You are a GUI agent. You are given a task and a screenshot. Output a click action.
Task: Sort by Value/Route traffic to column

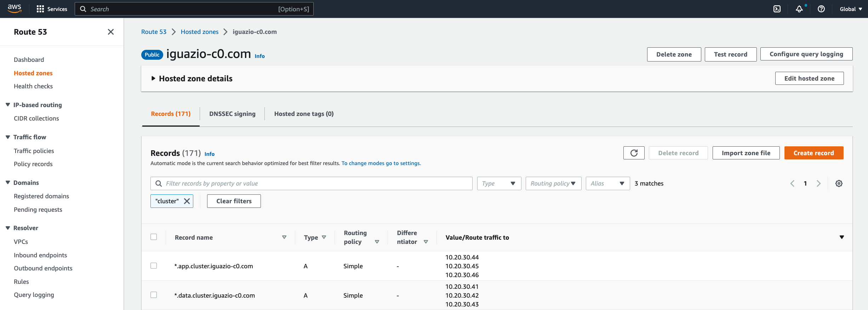click(x=842, y=237)
